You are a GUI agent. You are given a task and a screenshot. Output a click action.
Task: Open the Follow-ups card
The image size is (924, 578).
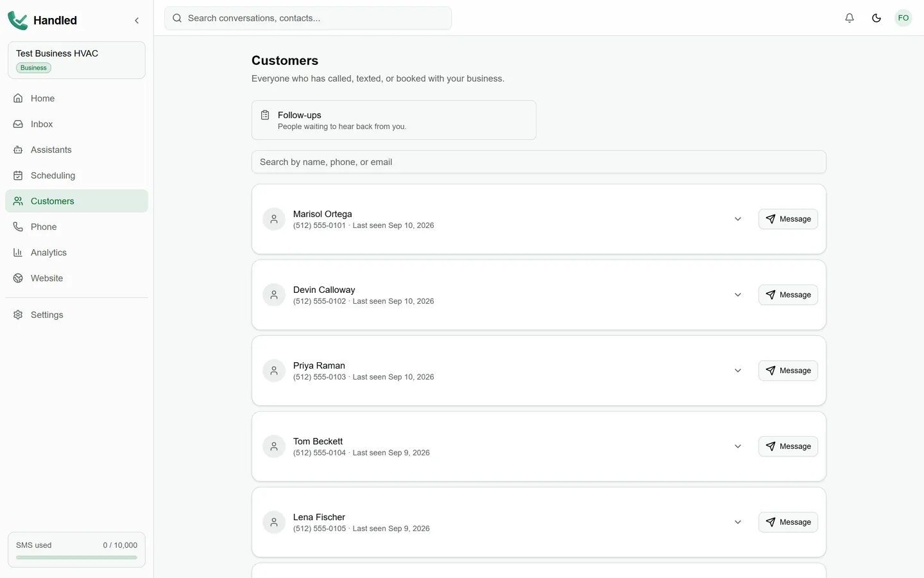point(394,120)
